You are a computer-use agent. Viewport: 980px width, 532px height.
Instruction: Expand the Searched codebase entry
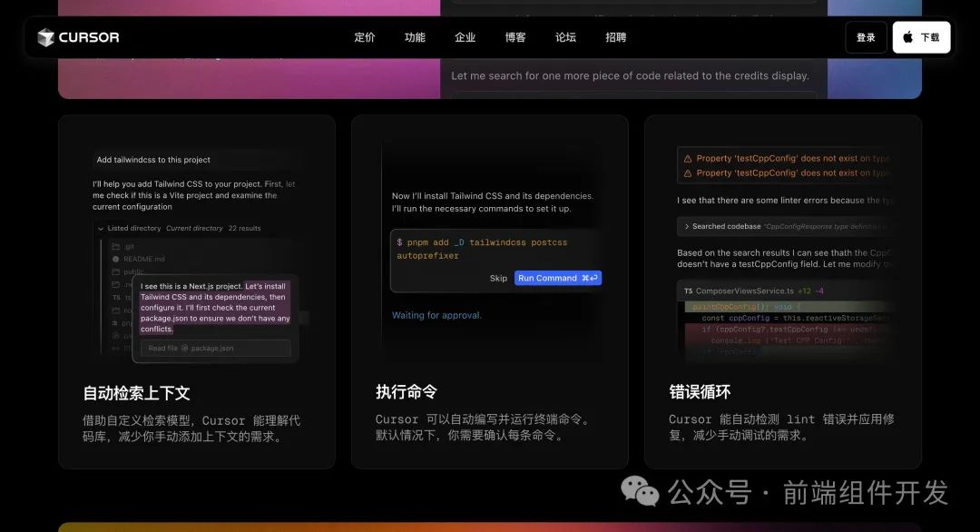(688, 225)
